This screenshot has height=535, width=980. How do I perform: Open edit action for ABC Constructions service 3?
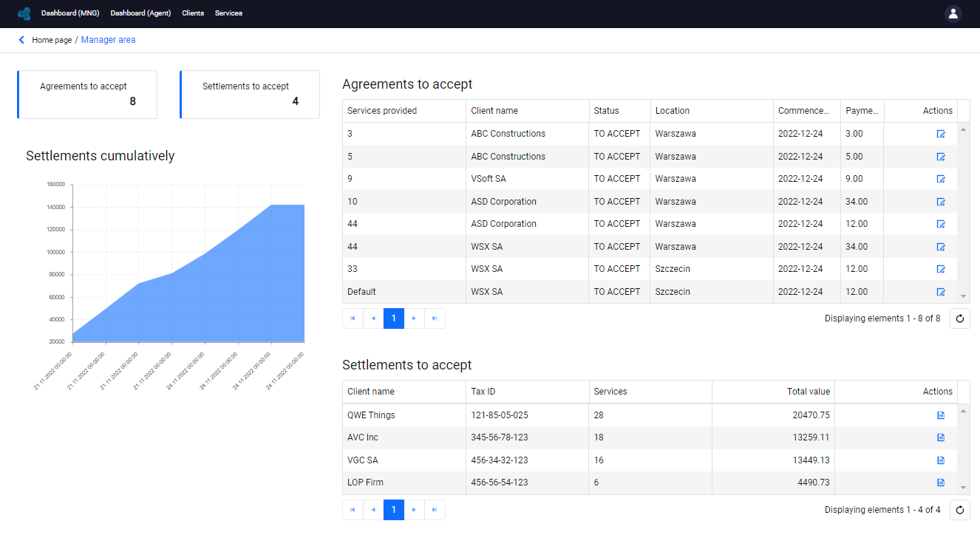[941, 134]
